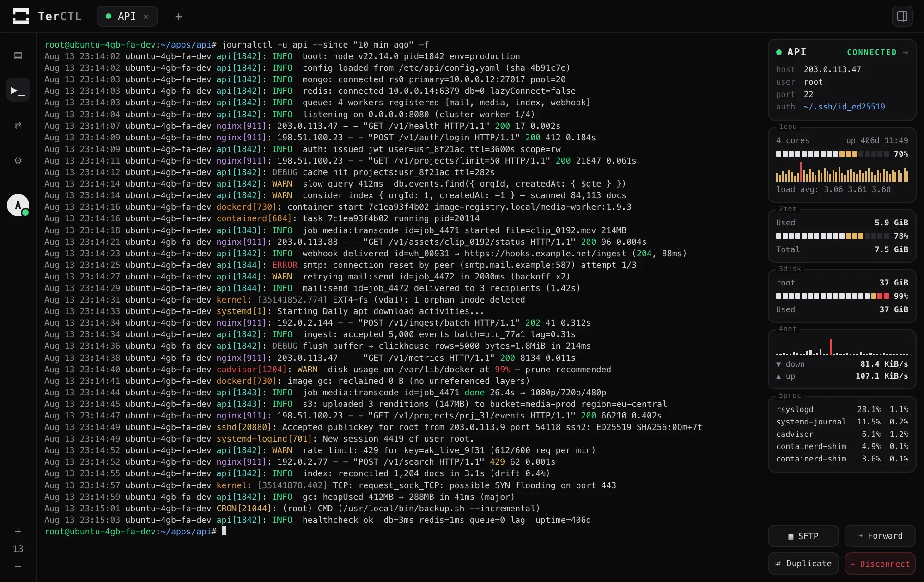Click the ERROR smtp log line
924x582 pixels.
click(340, 265)
